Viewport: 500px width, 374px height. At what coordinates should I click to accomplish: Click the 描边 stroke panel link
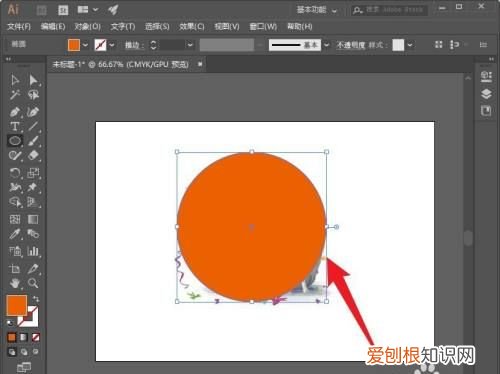(134, 45)
